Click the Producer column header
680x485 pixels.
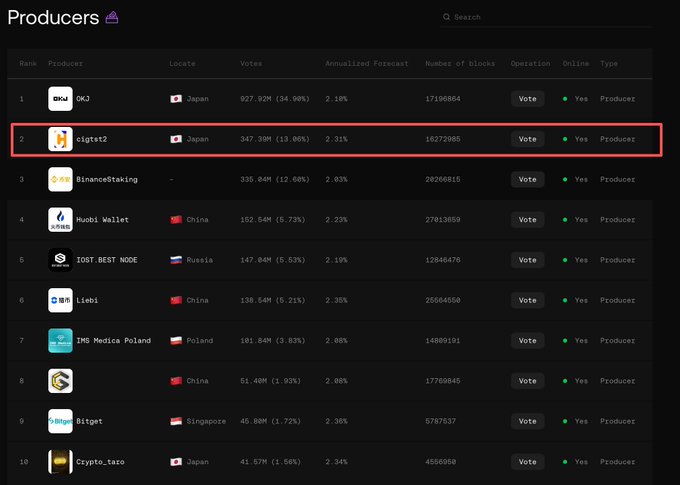click(x=65, y=63)
